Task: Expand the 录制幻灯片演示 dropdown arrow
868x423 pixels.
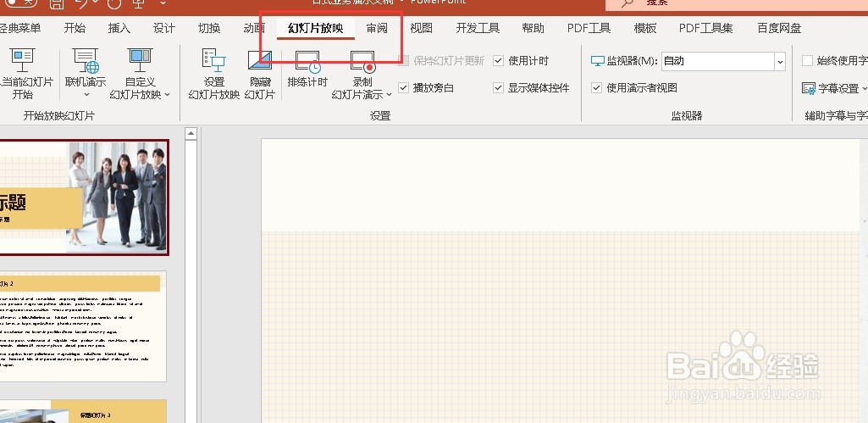Action: point(389,95)
